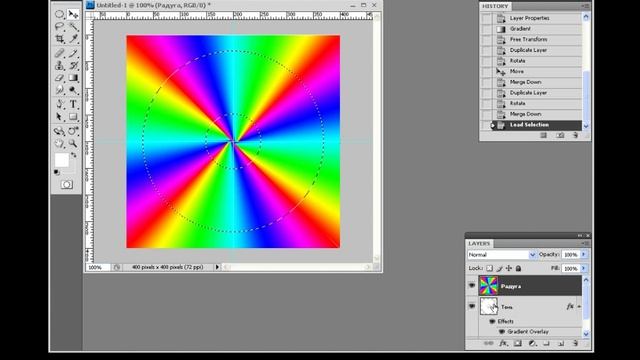Select the Layer Properties history state
The image size is (640, 360).
(x=537, y=18)
